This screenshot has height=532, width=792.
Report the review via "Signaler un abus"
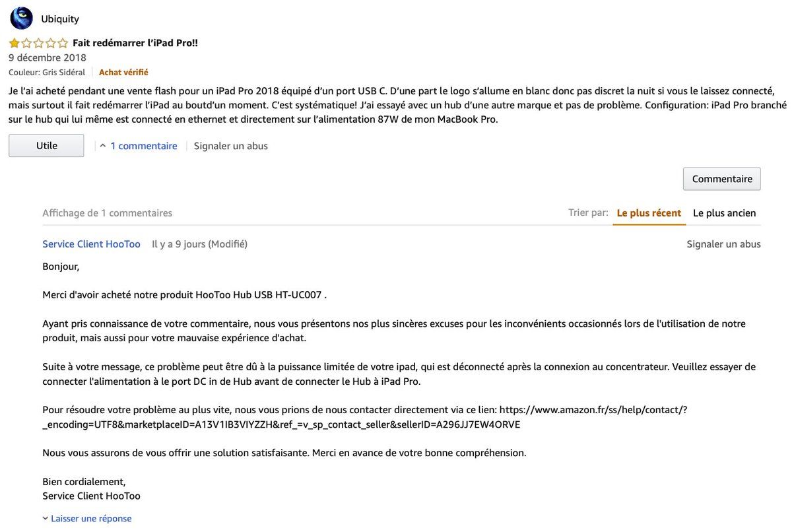(x=230, y=146)
